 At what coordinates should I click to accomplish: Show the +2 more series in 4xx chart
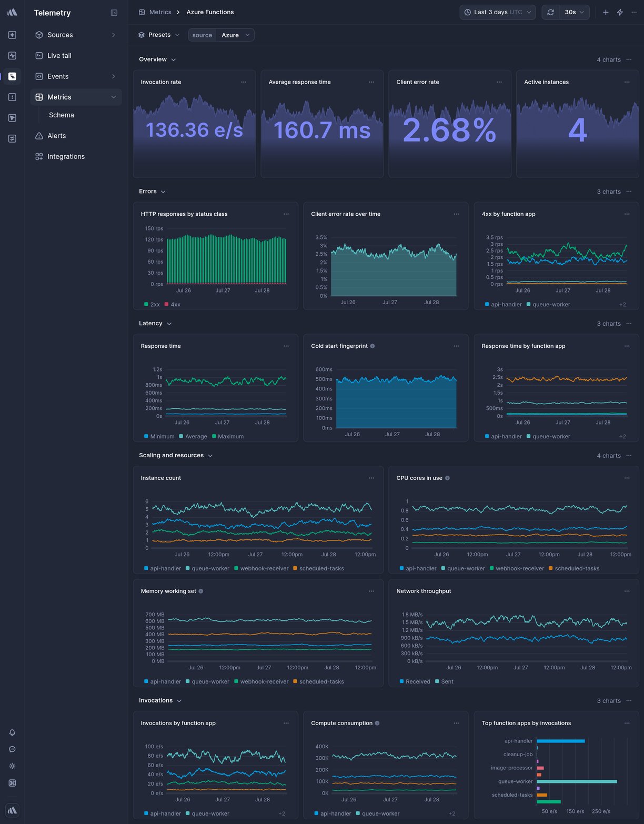622,305
